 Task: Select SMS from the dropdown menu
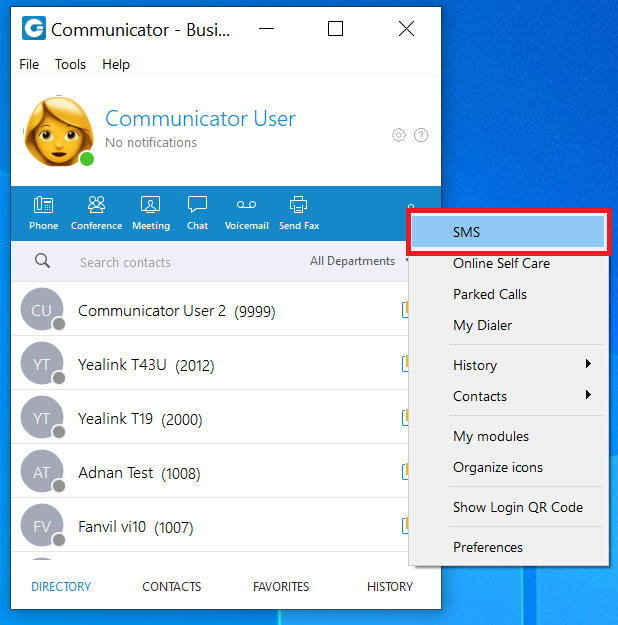(x=508, y=232)
